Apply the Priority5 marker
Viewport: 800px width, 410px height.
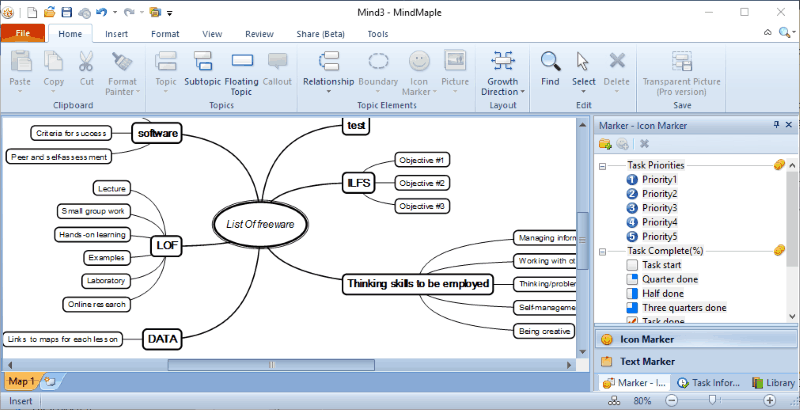point(632,237)
